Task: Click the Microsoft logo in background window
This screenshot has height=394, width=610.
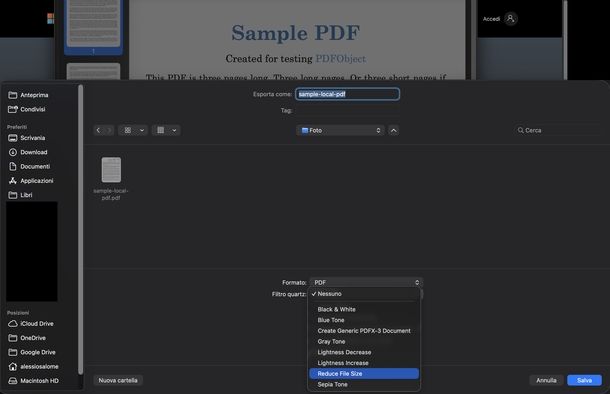Action: coord(51,19)
